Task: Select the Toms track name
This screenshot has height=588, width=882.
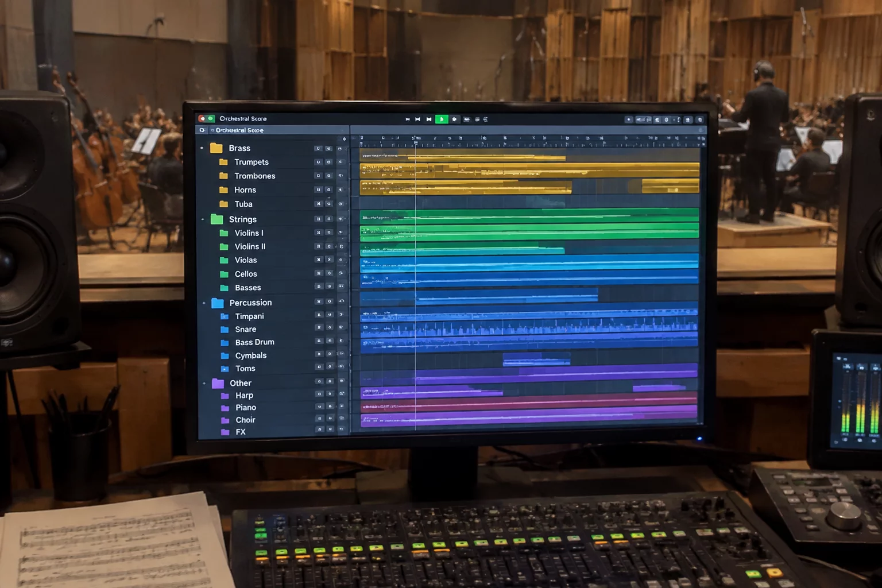Action: pyautogui.click(x=245, y=369)
